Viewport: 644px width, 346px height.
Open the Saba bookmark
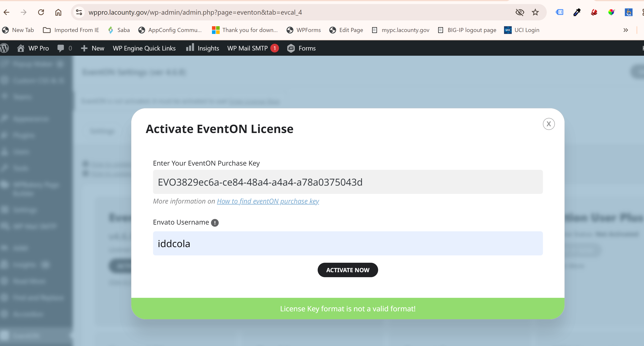click(119, 30)
